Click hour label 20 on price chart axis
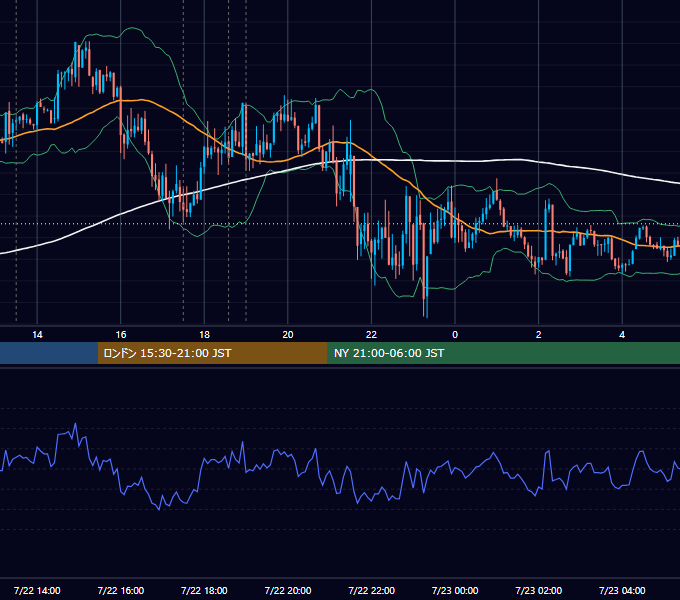Screen dimensions: 680x600 [288, 335]
